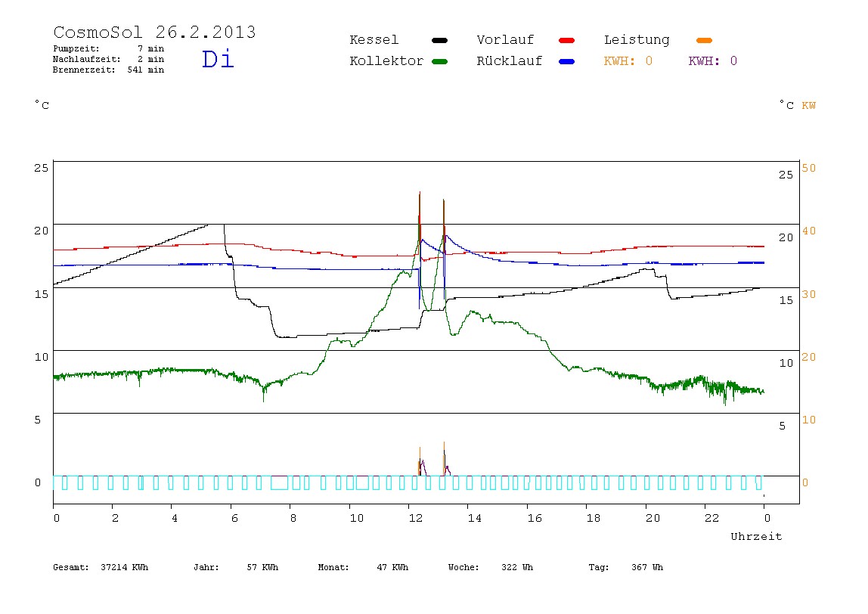Click the Monat label
This screenshot has width=868, height=614.
click(333, 567)
